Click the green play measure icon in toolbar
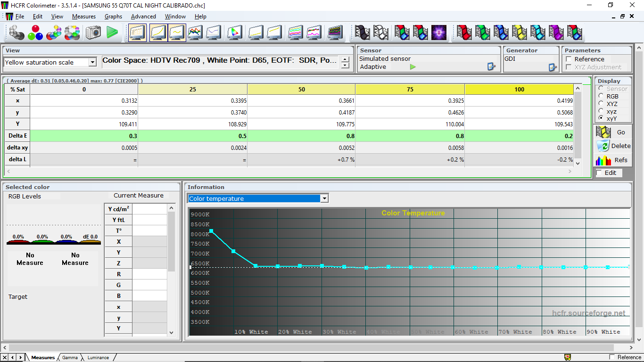This screenshot has width=644, height=362. coord(112,33)
